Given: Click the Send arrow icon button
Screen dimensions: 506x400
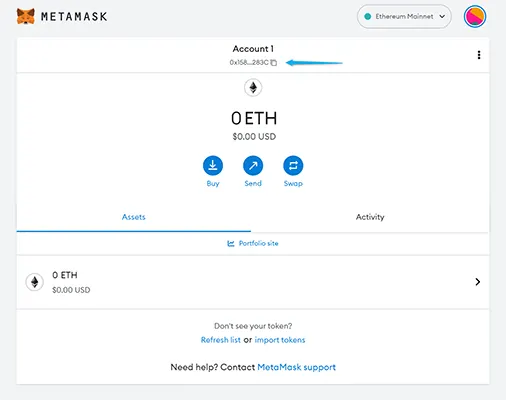Looking at the screenshot, I should pos(253,165).
